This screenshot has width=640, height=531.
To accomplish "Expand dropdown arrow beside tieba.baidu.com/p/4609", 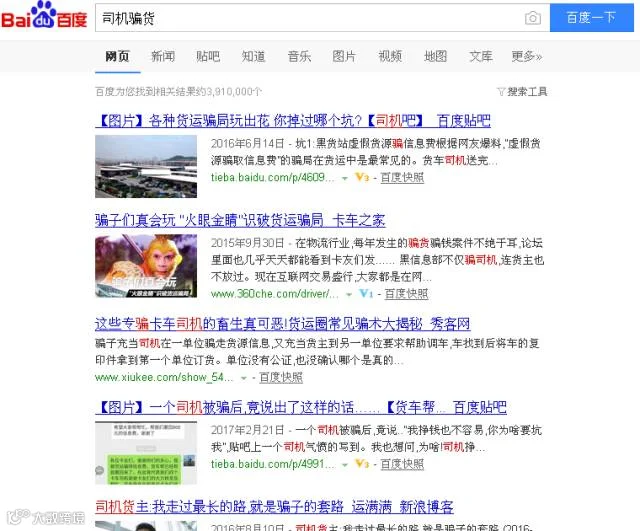I will [345, 178].
